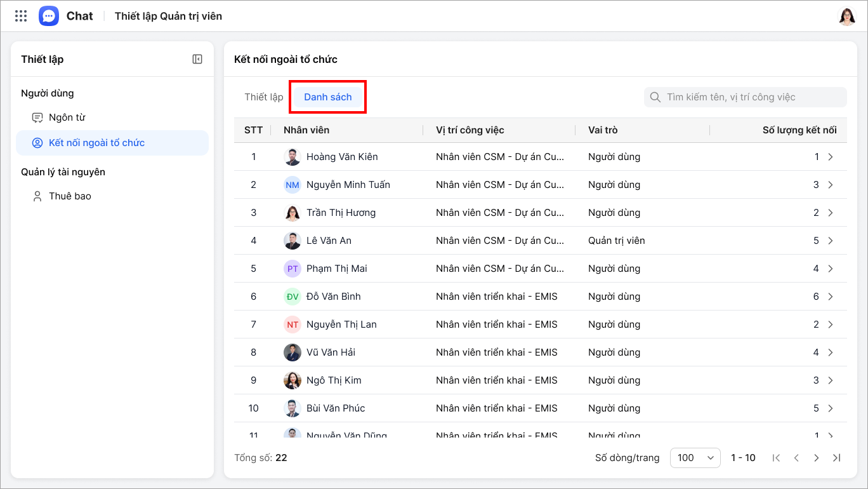The width and height of the screenshot is (868, 489).
Task: Click Trần Thị Hương's avatar thumbnail
Action: [292, 213]
